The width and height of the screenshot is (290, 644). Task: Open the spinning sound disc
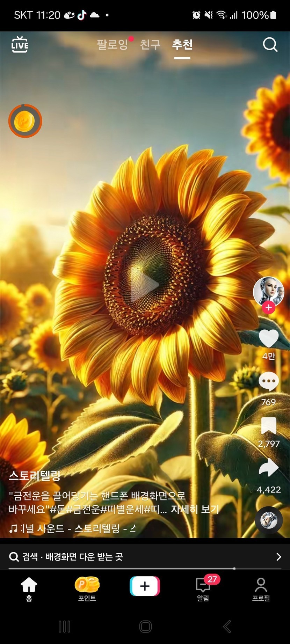point(268,520)
